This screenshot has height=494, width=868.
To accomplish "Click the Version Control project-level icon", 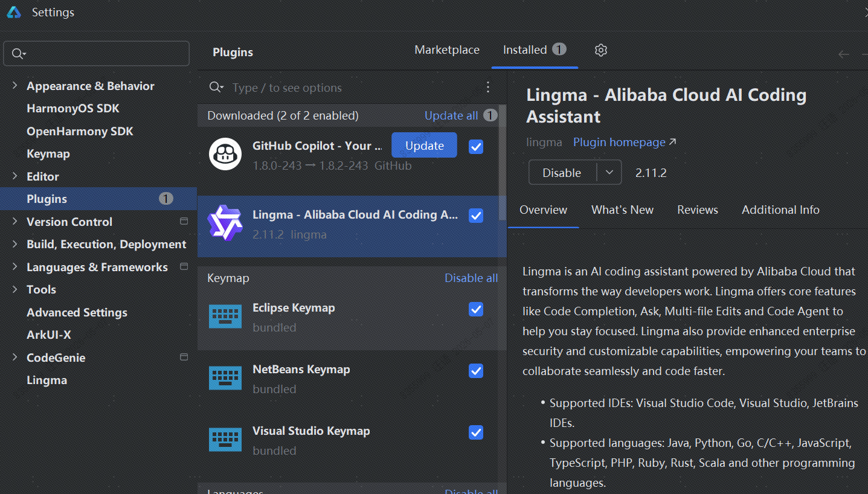I will tap(184, 222).
